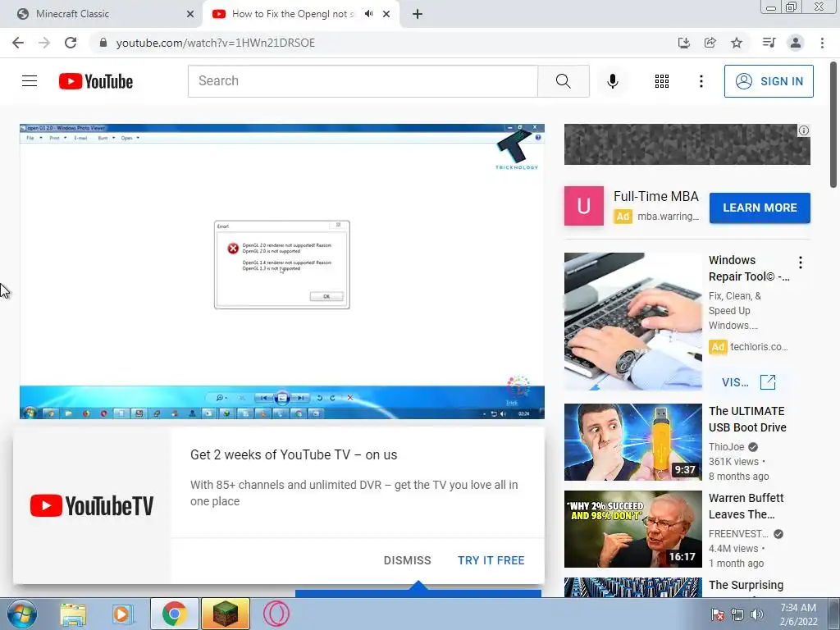Click the SIGN IN button
Viewport: 840px width, 630px height.
pyautogui.click(x=769, y=81)
